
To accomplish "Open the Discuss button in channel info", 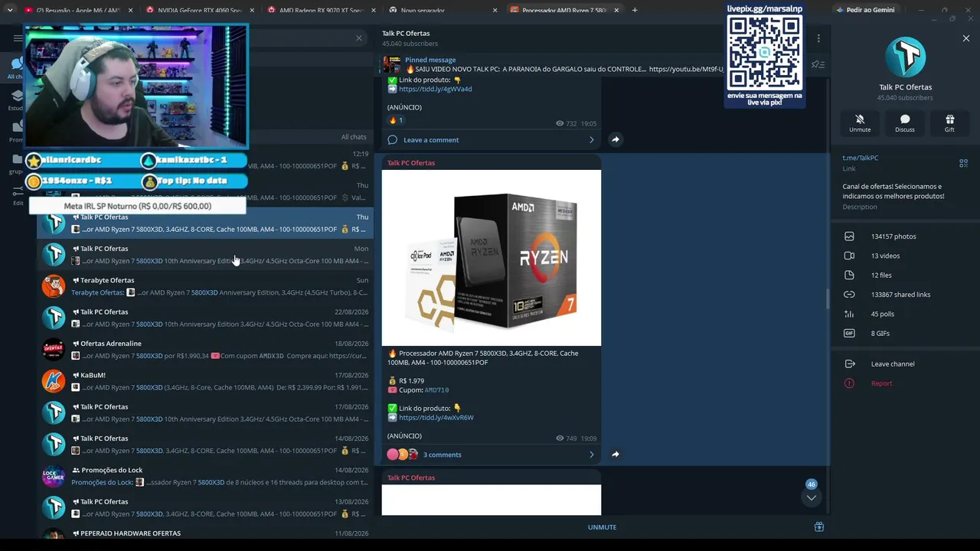I will 905,123.
